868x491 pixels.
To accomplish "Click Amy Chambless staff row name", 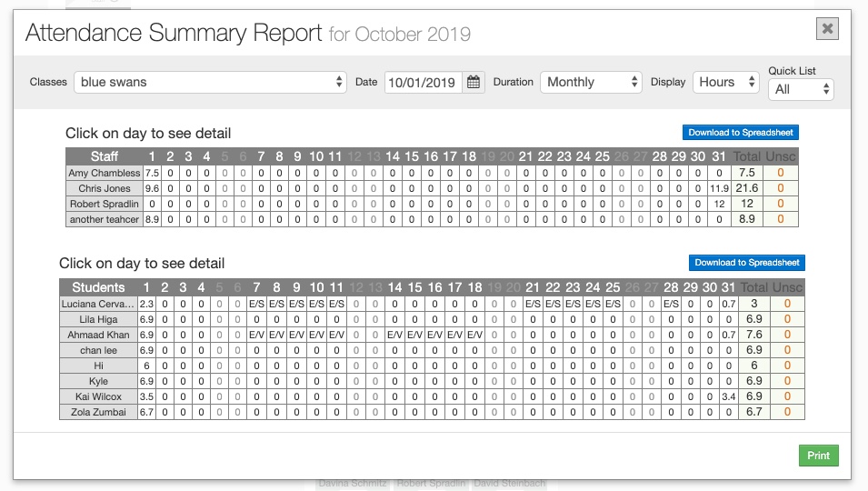I will (x=104, y=173).
